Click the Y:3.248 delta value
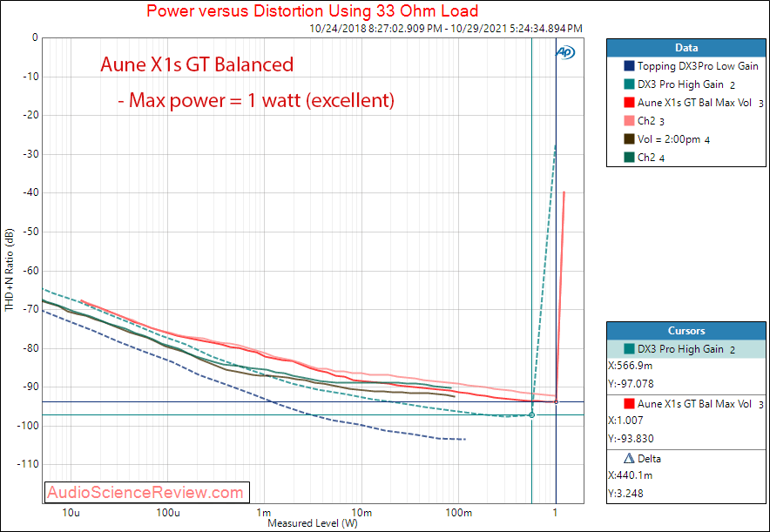 click(x=626, y=493)
